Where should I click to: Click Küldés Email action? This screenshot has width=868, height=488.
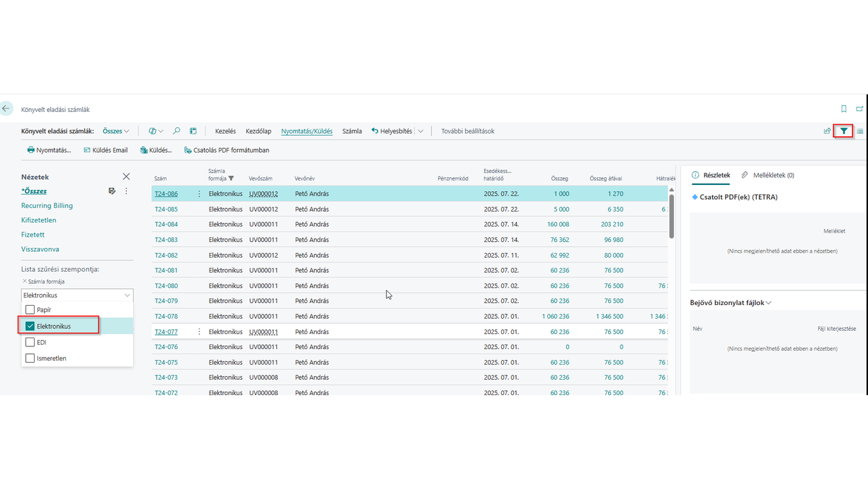pyautogui.click(x=105, y=150)
